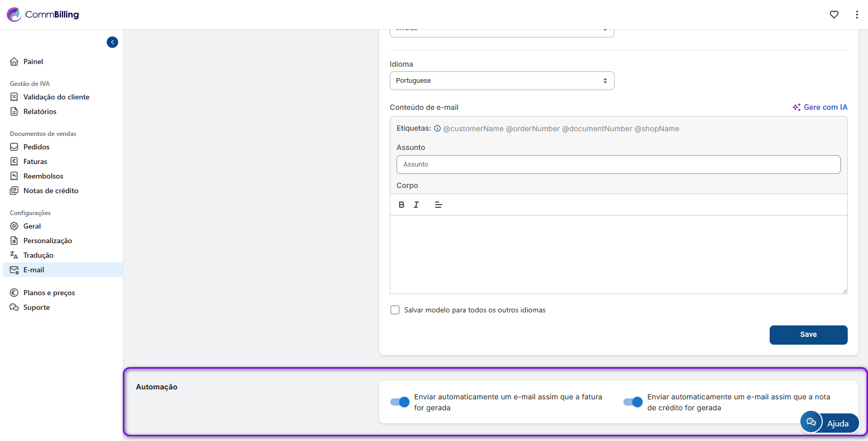The image size is (868, 441).
Task: Open the three-dot options menu
Action: pos(857,15)
